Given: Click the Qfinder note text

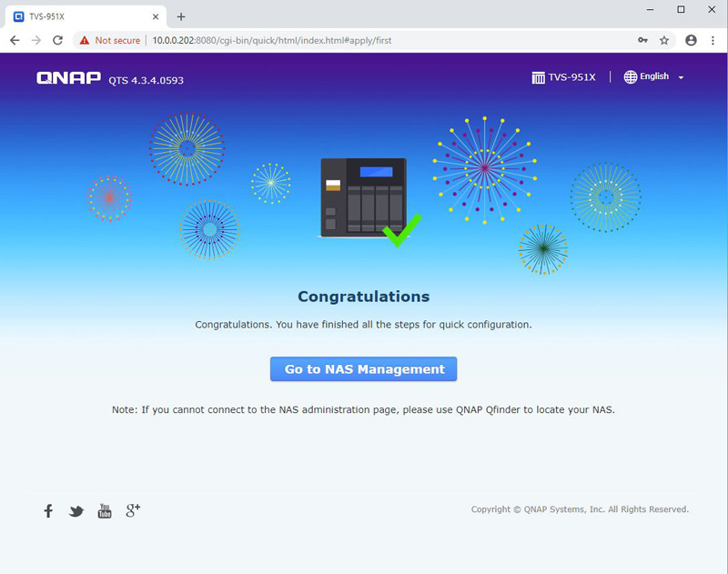Looking at the screenshot, I should pos(363,409).
